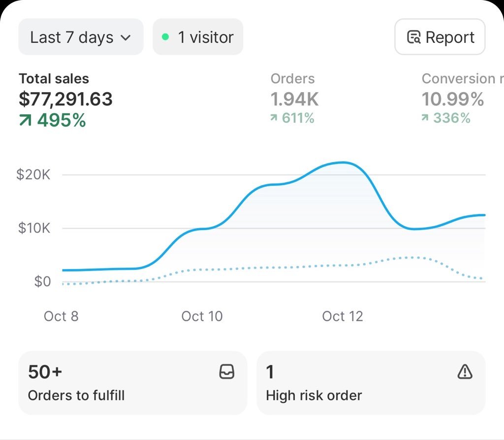The width and height of the screenshot is (504, 440).
Task: Switch to the Orders metric
Action: point(292,79)
